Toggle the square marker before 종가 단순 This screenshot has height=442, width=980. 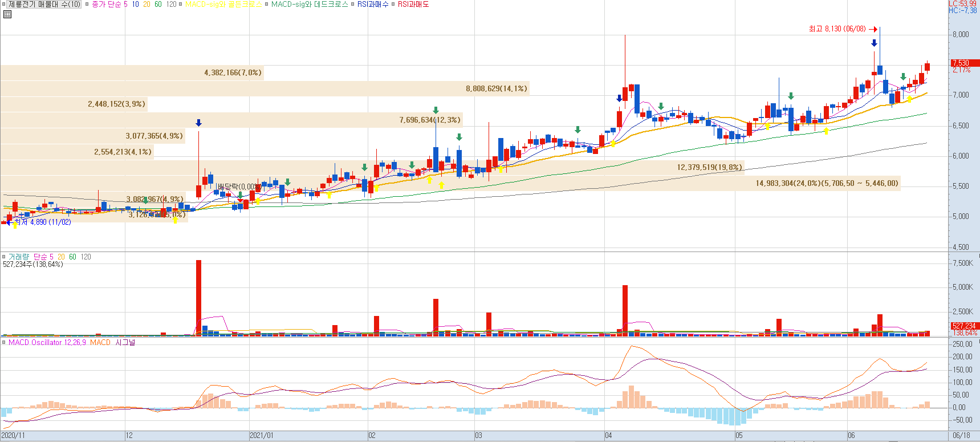(87, 4)
